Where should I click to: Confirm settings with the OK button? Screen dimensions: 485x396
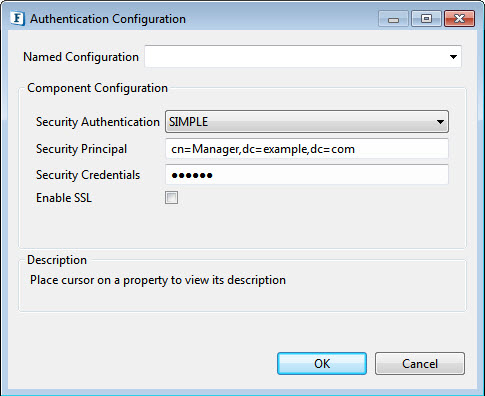click(322, 364)
